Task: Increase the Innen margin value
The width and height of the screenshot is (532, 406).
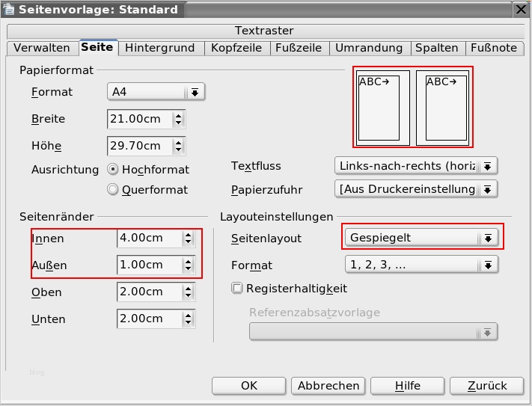Action: pos(189,235)
